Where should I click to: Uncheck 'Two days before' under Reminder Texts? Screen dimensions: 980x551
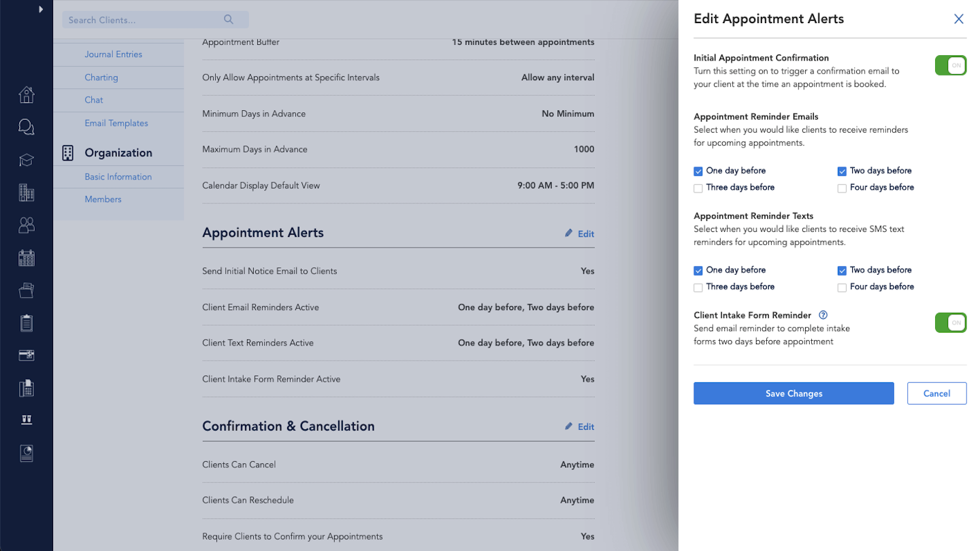[842, 271]
